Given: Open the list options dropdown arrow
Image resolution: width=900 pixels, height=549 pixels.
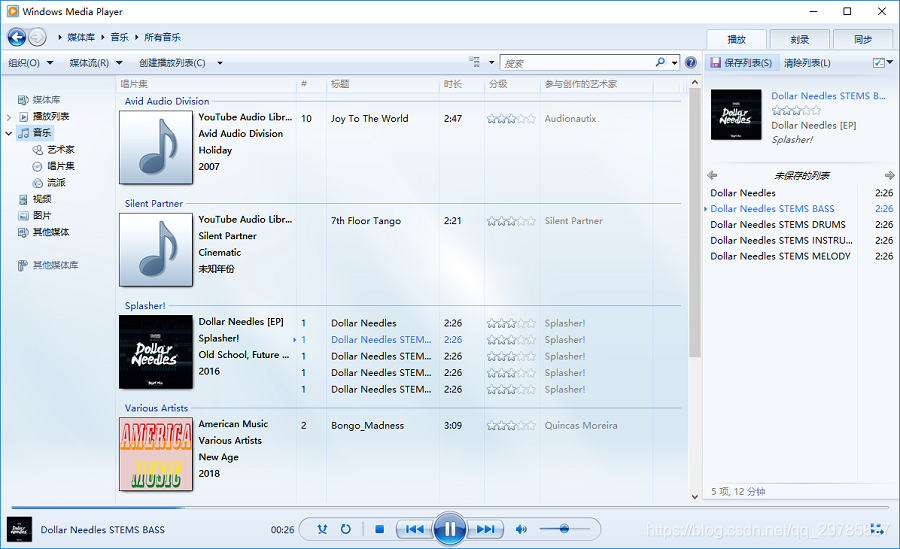Looking at the screenshot, I should pos(890,62).
